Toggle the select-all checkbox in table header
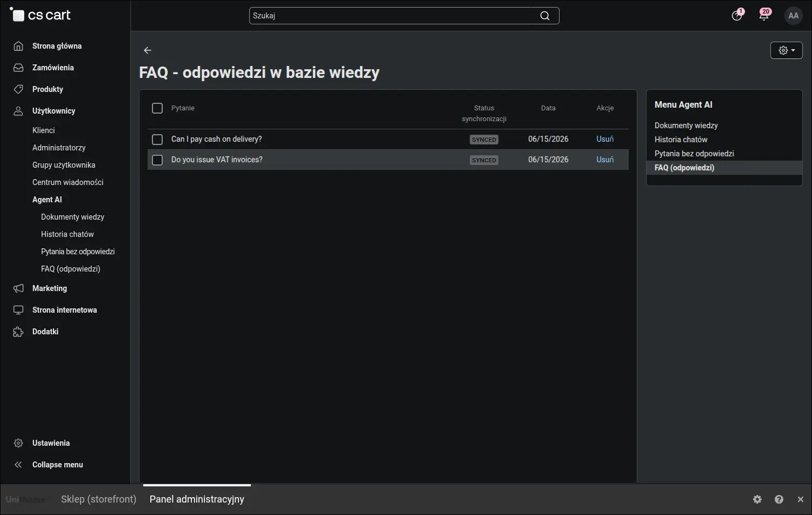 (157, 108)
